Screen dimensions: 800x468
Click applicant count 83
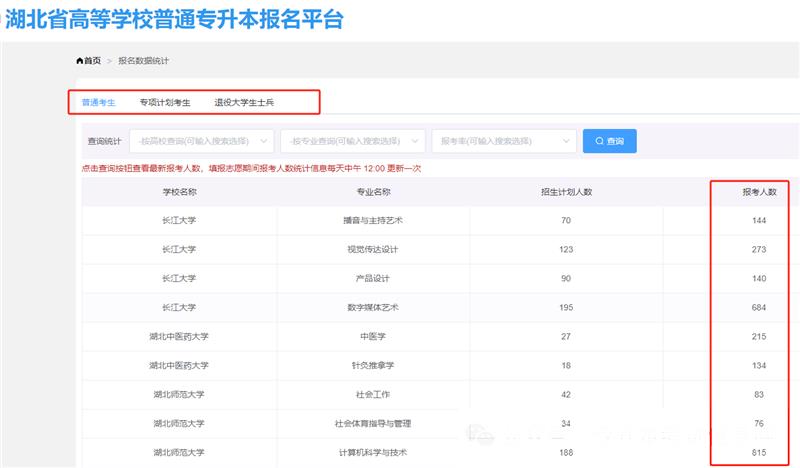pyautogui.click(x=759, y=395)
